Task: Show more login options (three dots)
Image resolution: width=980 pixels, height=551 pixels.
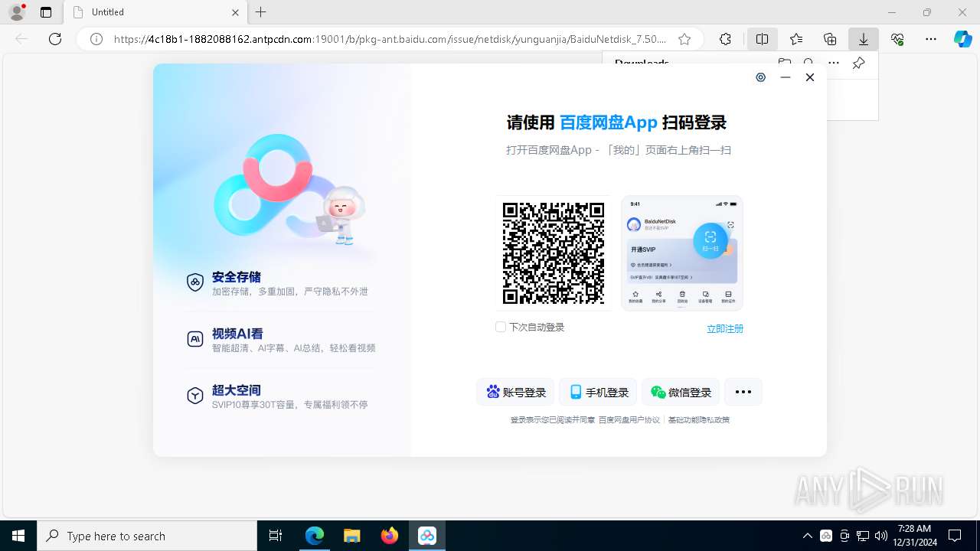Action: click(x=743, y=392)
